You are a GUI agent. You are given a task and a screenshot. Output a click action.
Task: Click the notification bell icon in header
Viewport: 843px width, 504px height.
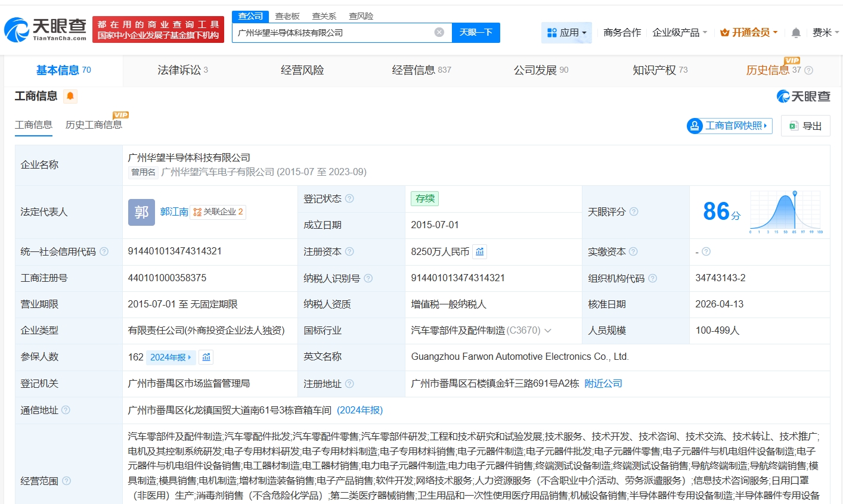pos(796,33)
